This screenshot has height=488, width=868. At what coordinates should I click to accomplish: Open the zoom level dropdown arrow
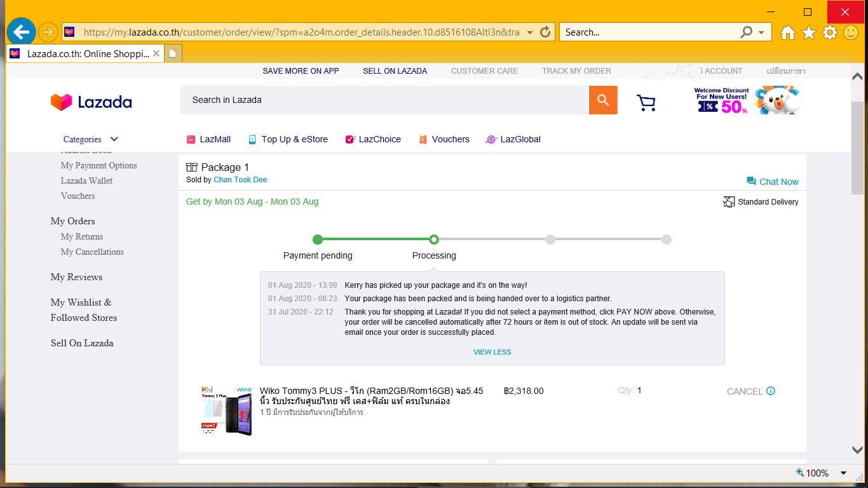pos(843,473)
